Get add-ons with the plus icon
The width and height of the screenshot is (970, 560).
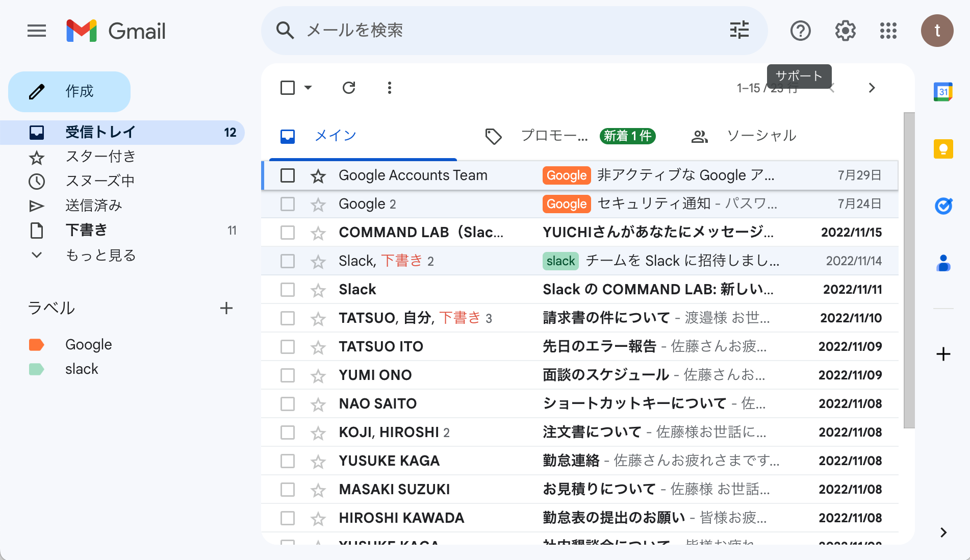943,354
